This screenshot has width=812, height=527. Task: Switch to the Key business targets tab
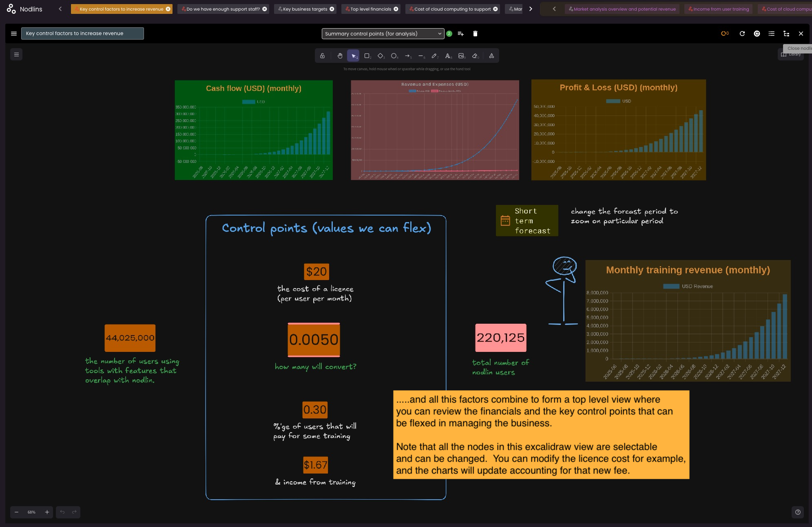tap(305, 9)
